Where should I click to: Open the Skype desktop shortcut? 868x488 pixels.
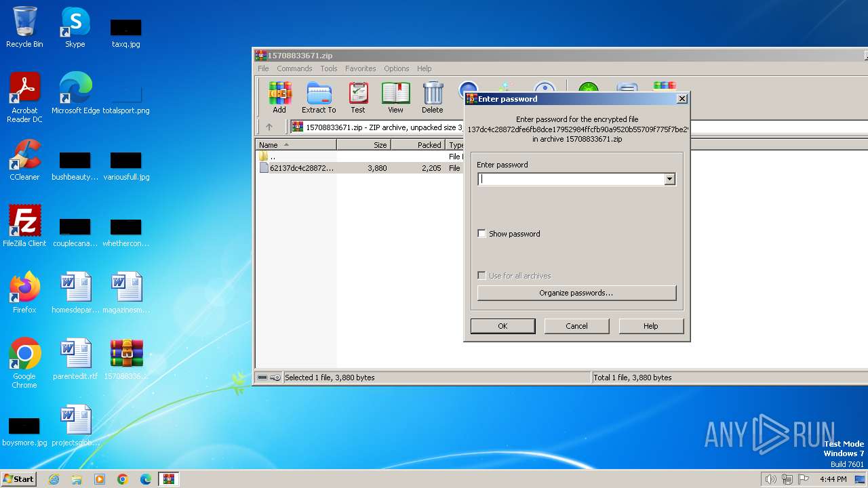pos(75,27)
